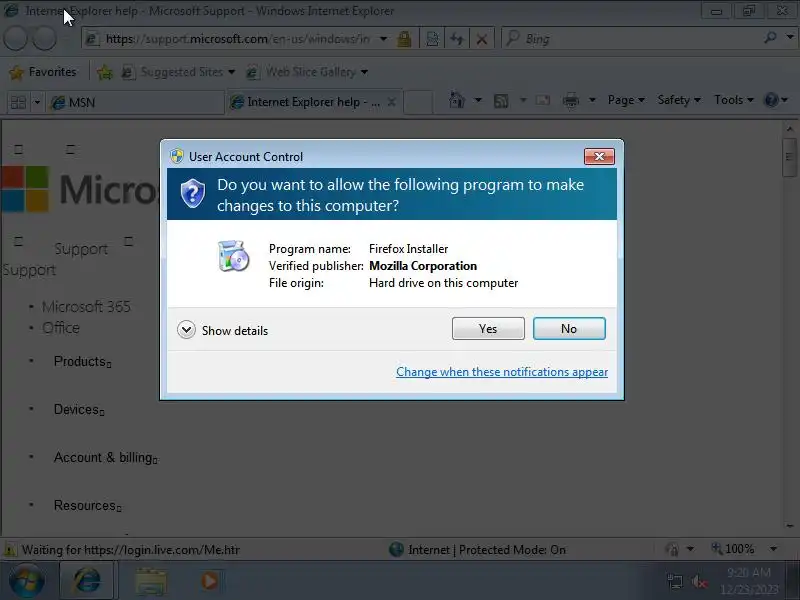Screen dimensions: 800x600
Task: Click the Internet Explorer Back button
Action: [x=16, y=39]
